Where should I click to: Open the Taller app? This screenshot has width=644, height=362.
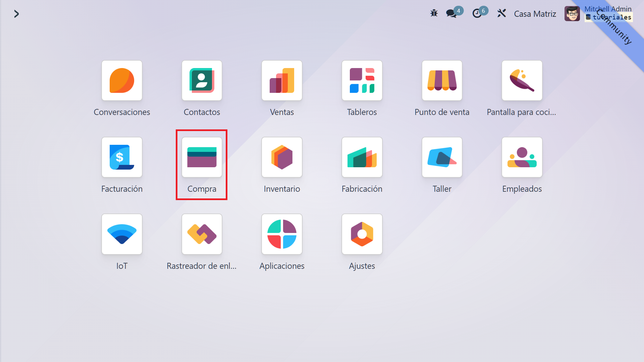point(442,158)
